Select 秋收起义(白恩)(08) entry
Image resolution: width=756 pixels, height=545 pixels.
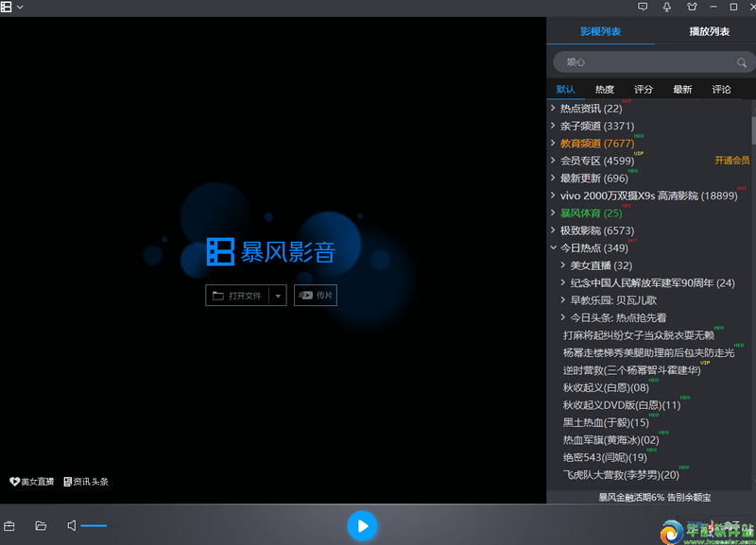click(606, 387)
